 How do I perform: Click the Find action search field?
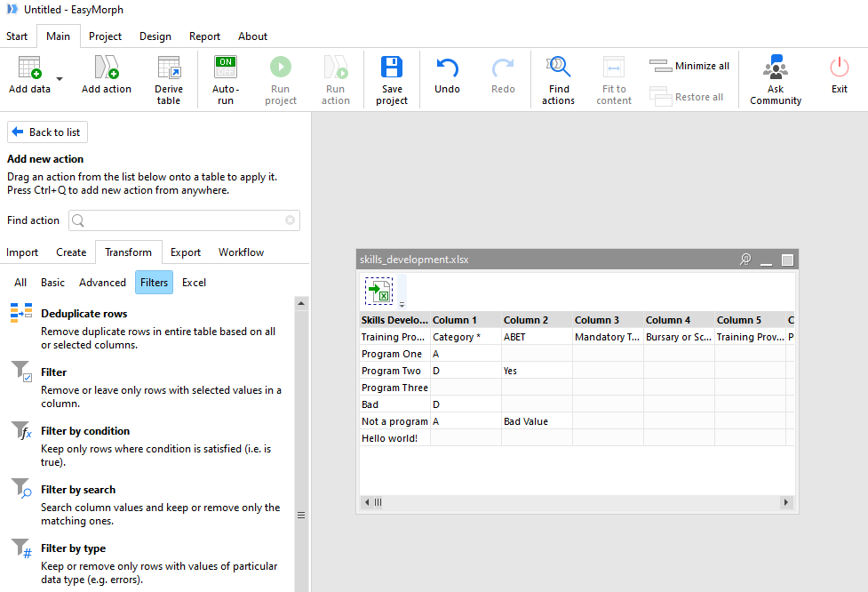(184, 220)
